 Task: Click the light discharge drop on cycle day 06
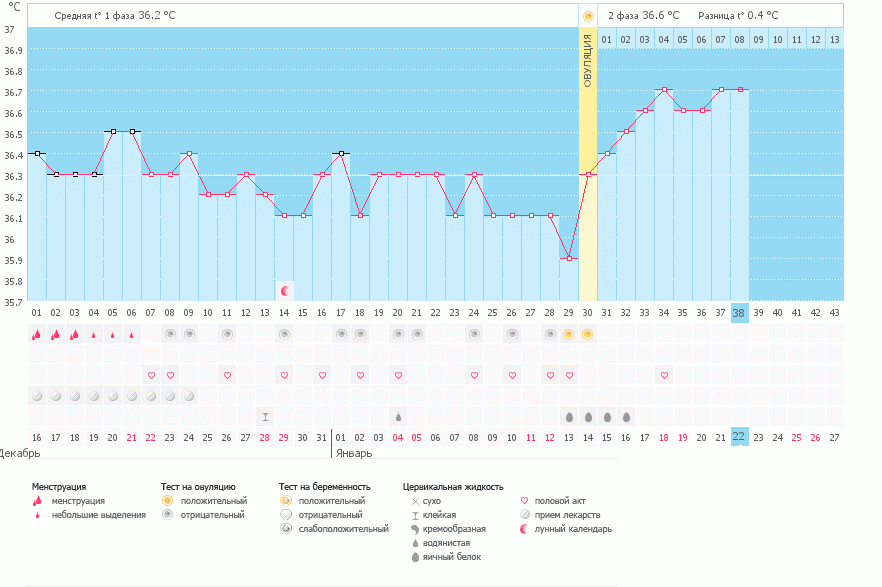(132, 335)
